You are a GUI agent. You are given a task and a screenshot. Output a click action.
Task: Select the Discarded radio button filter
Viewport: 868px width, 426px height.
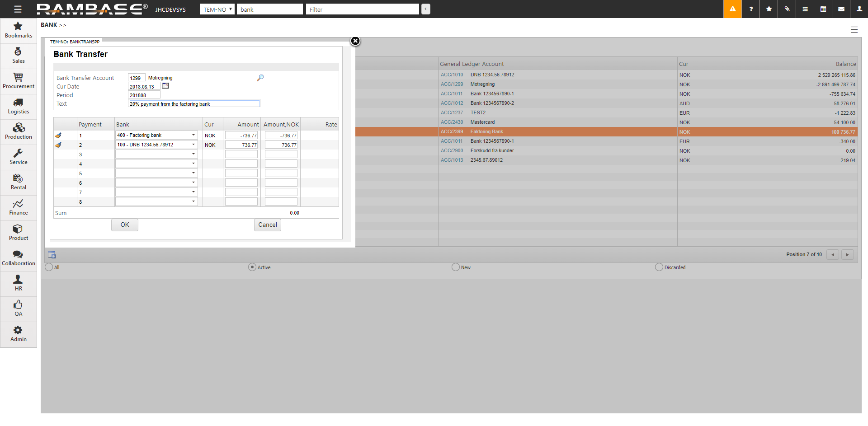pos(659,267)
